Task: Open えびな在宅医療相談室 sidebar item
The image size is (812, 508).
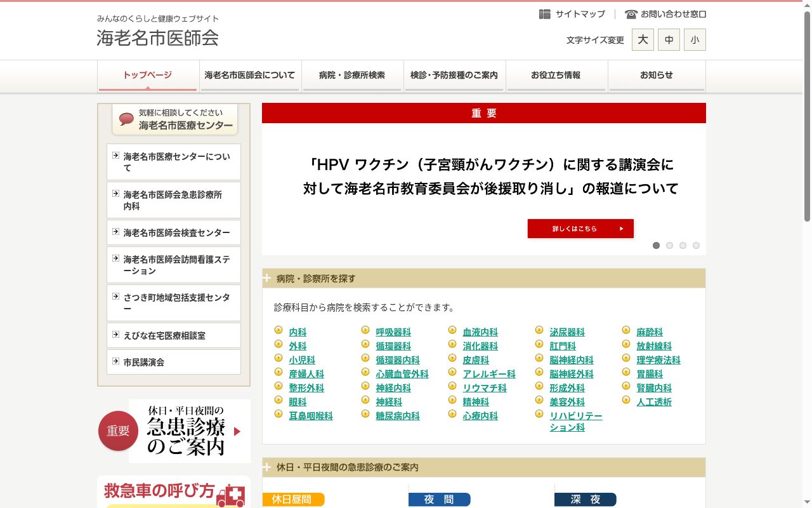Action: tap(174, 335)
